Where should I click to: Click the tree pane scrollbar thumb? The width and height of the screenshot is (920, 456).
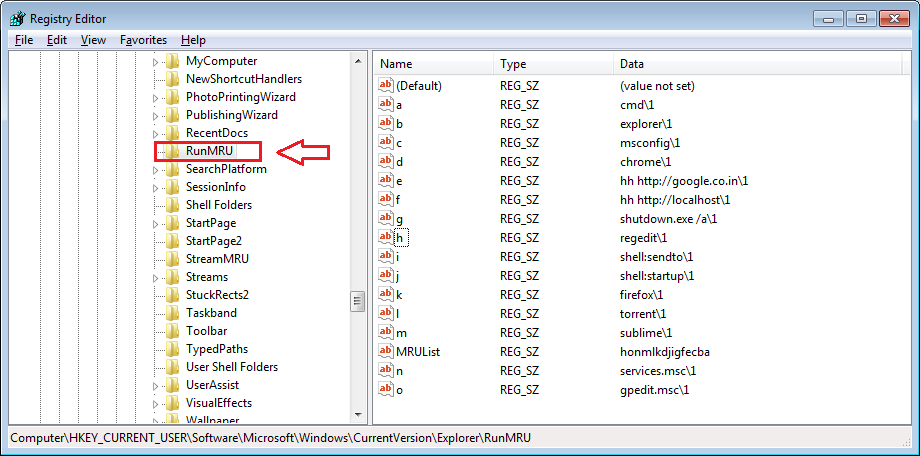click(357, 302)
